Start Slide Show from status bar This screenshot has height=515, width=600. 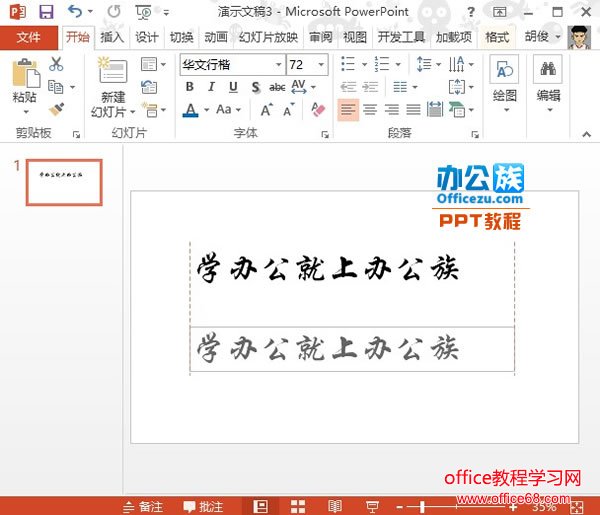(372, 507)
